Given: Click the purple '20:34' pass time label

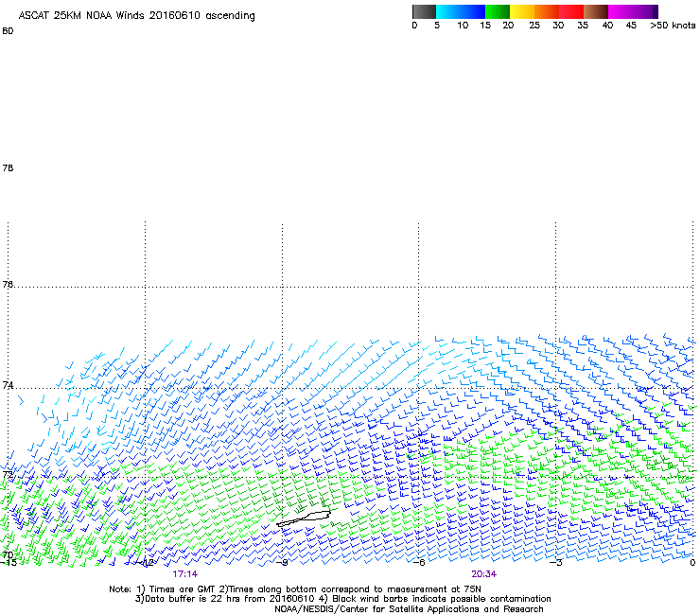Looking at the screenshot, I should point(484,574).
